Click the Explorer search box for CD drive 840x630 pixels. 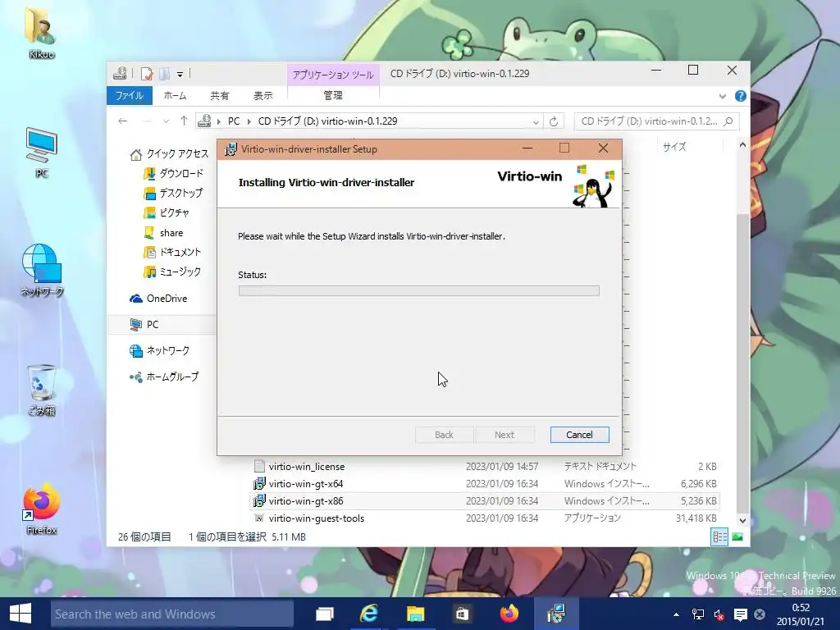click(x=656, y=121)
